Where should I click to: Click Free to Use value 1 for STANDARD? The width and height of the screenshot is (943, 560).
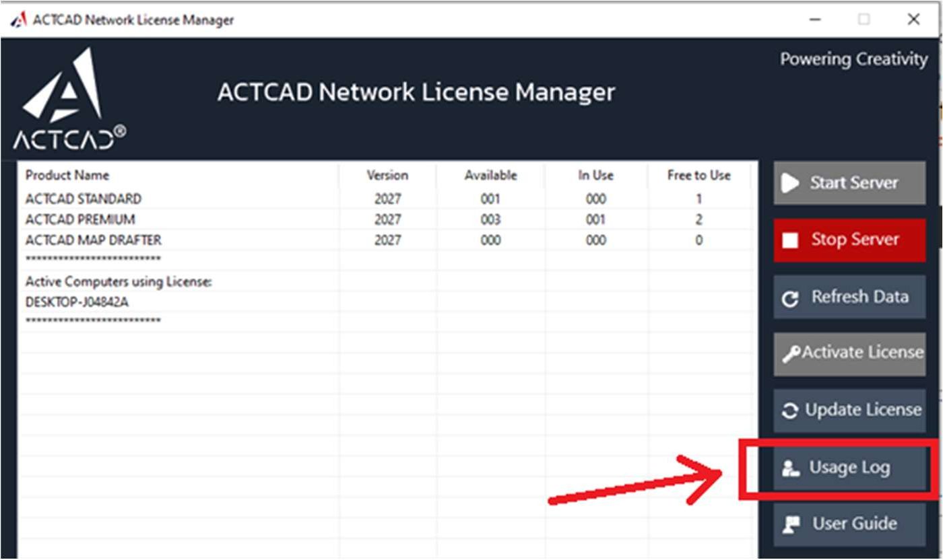click(x=698, y=199)
